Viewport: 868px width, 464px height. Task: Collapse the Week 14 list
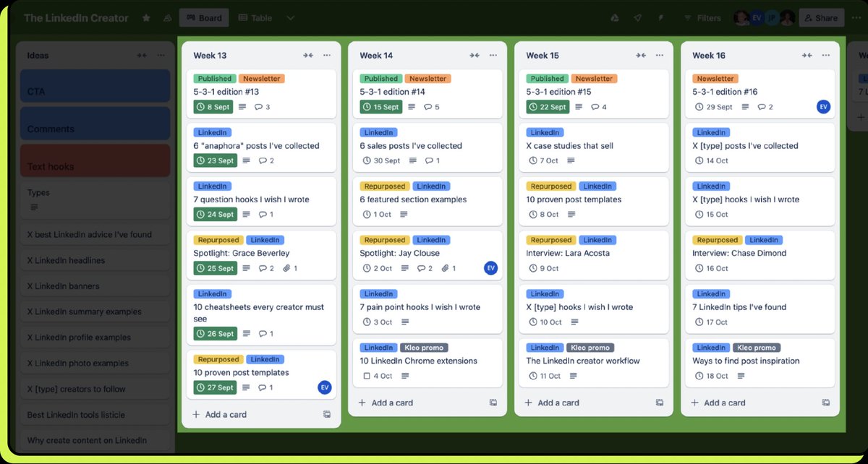coord(475,56)
